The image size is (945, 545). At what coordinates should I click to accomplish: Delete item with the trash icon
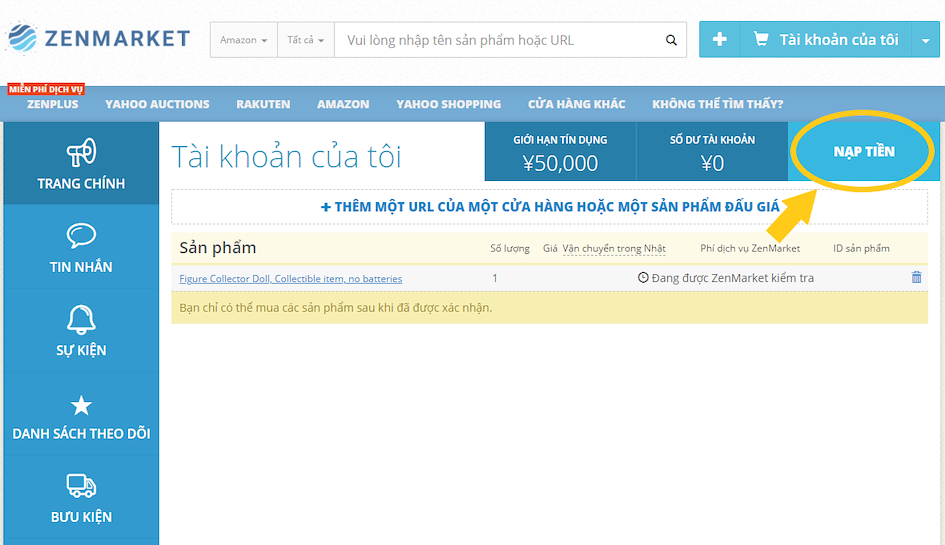(x=917, y=277)
